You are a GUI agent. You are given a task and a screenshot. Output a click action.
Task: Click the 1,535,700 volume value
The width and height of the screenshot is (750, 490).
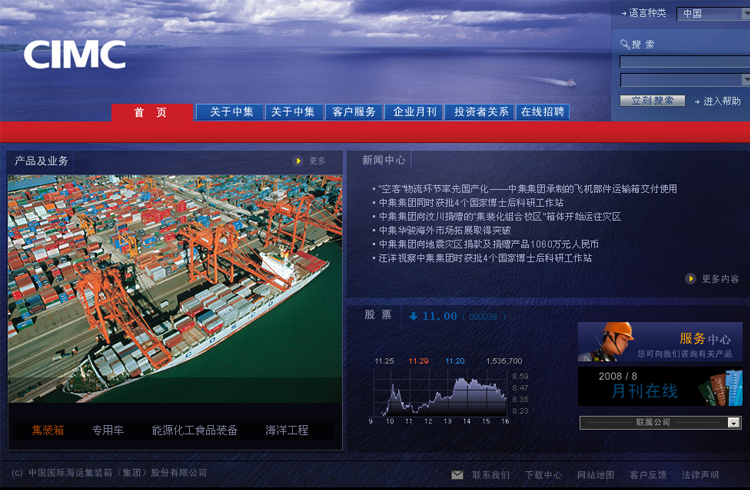[x=504, y=361]
